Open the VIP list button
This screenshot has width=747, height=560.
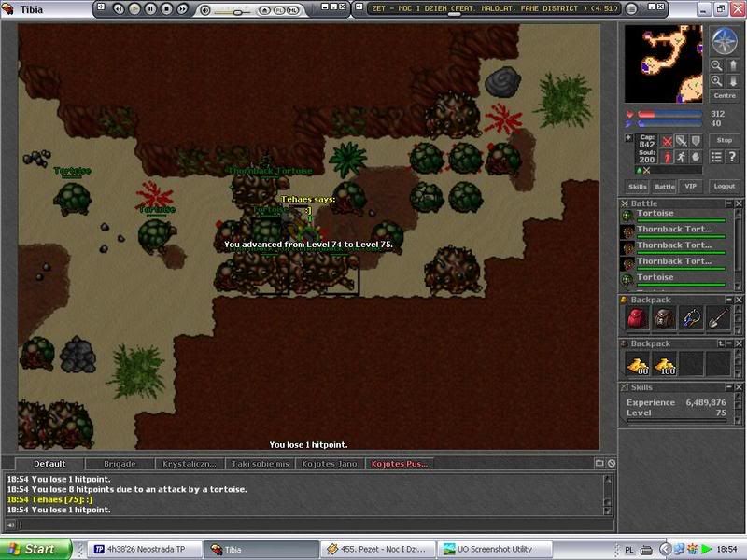pyautogui.click(x=690, y=187)
